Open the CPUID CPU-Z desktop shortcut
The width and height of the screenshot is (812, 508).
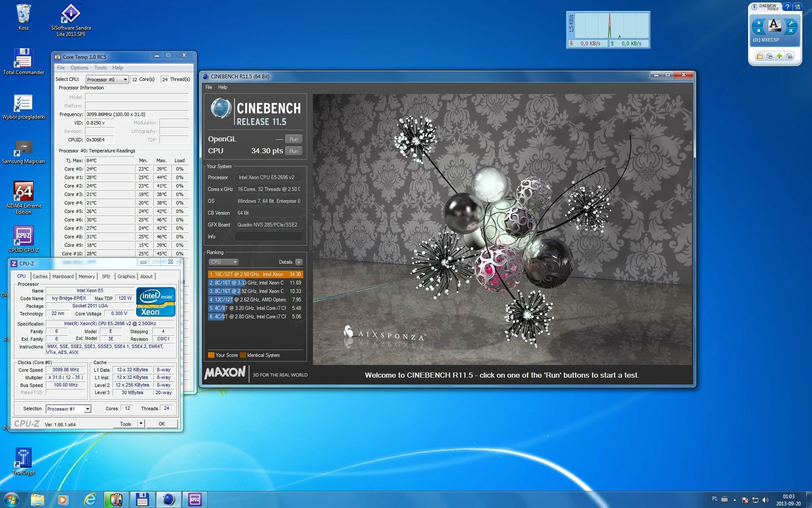point(23,239)
